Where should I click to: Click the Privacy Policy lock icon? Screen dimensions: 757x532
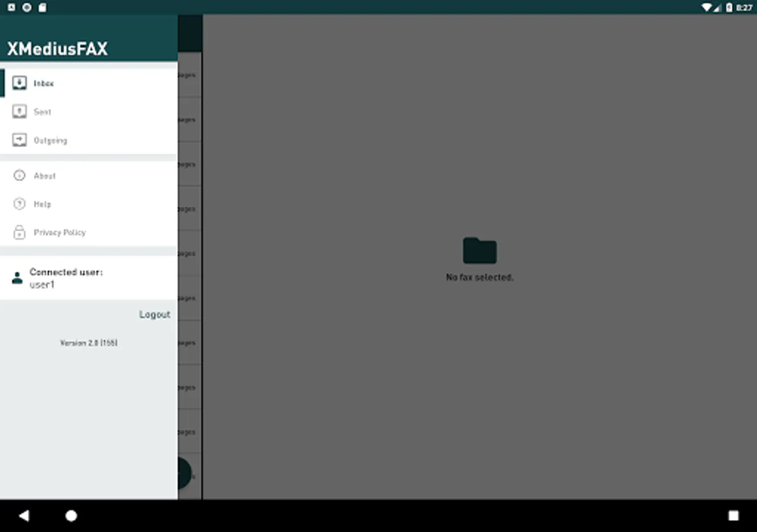(x=20, y=232)
